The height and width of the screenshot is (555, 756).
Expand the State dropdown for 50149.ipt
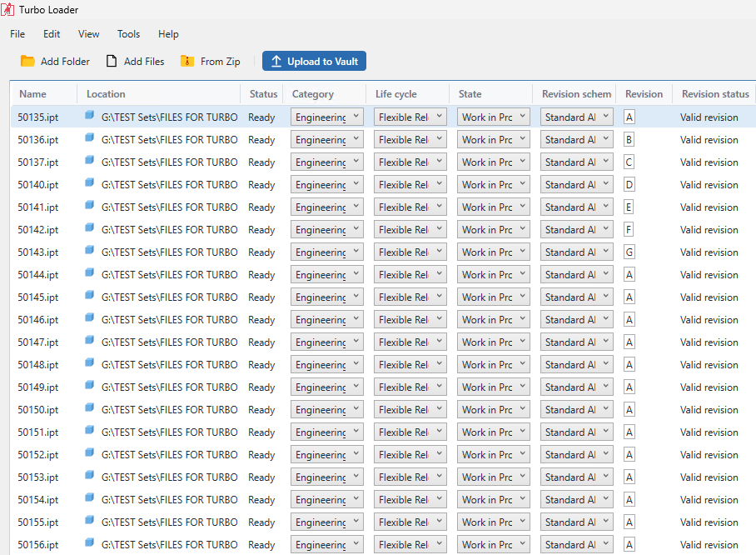coord(494,387)
